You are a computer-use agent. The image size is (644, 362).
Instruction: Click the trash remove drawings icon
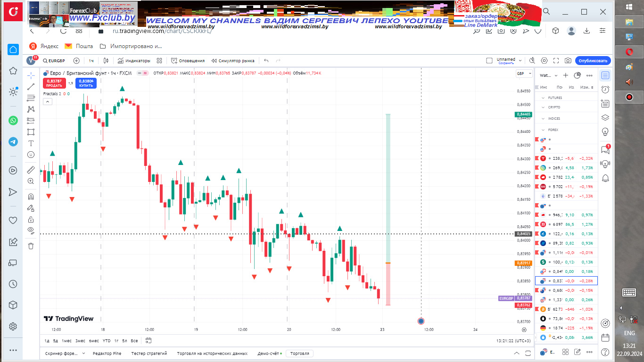pyautogui.click(x=31, y=246)
